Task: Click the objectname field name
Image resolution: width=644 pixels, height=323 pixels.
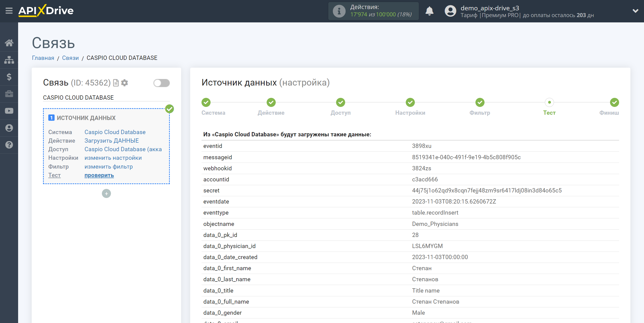Action: coord(219,224)
